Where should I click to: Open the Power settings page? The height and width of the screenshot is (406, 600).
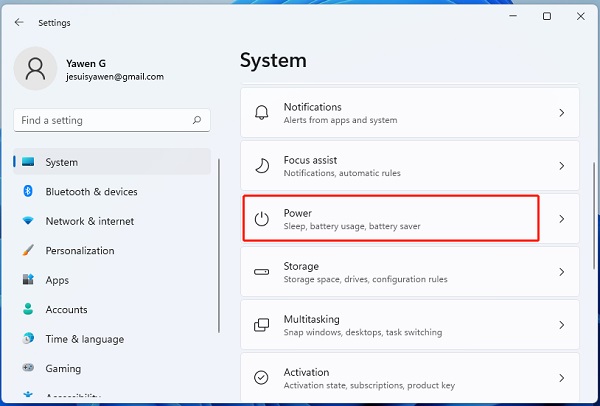pyautogui.click(x=410, y=219)
